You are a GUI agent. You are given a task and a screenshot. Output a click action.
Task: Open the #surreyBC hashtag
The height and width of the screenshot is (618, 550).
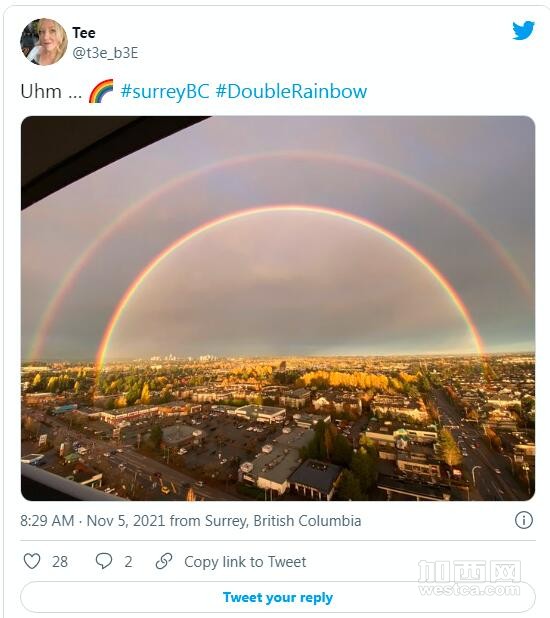click(165, 91)
